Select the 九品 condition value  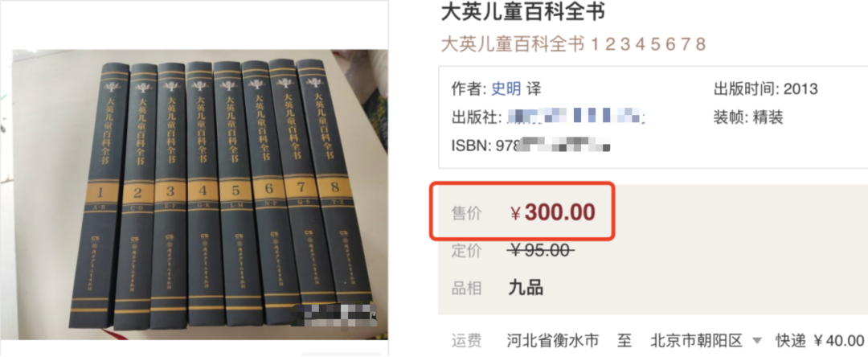click(x=526, y=288)
